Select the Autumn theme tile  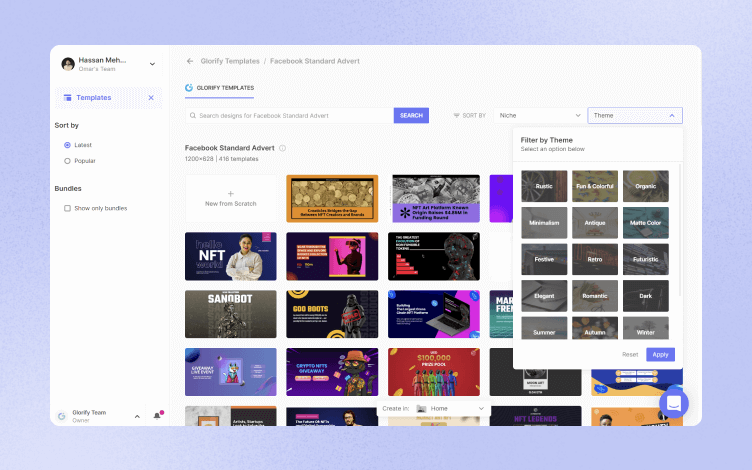point(595,328)
